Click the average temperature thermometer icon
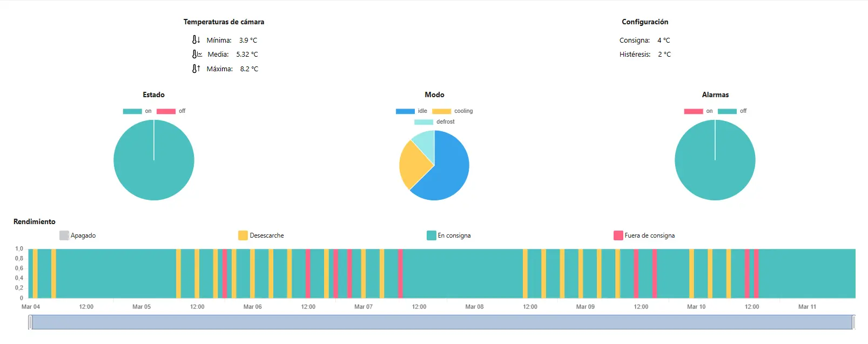This screenshot has width=868, height=344. 197,54
